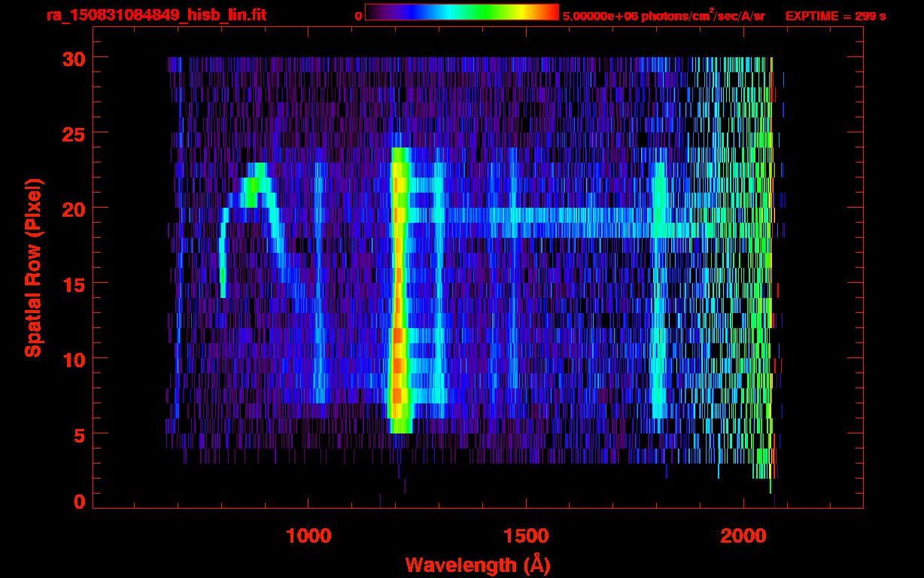
Task: Click the 25 spatial row tick label
Action: (x=72, y=133)
